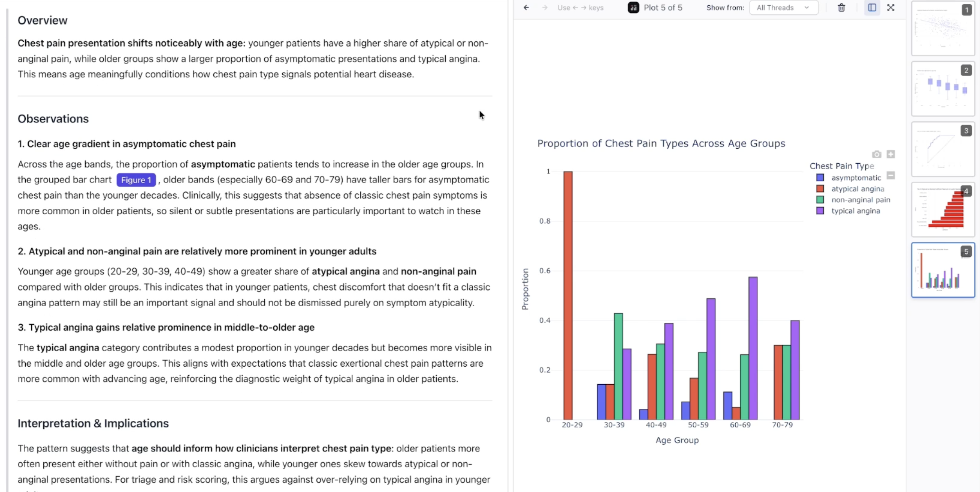This screenshot has height=492, width=980.
Task: Click the Figure 1 reference link
Action: click(136, 179)
